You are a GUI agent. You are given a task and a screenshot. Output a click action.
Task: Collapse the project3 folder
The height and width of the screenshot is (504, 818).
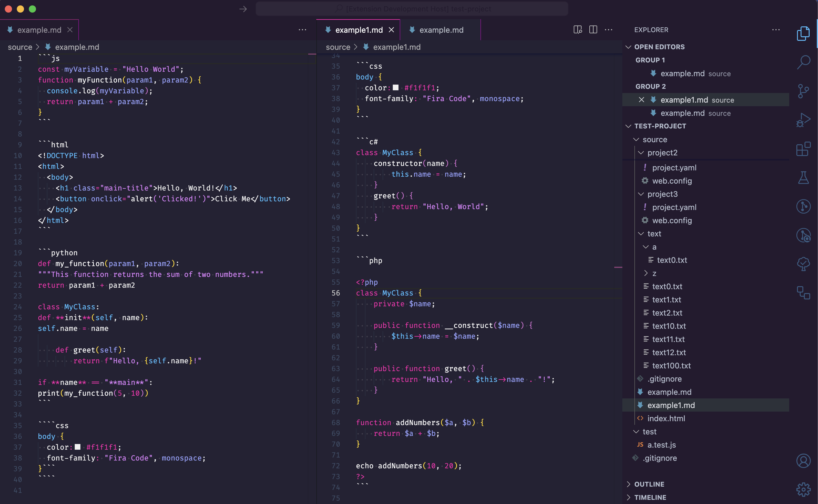click(x=641, y=194)
